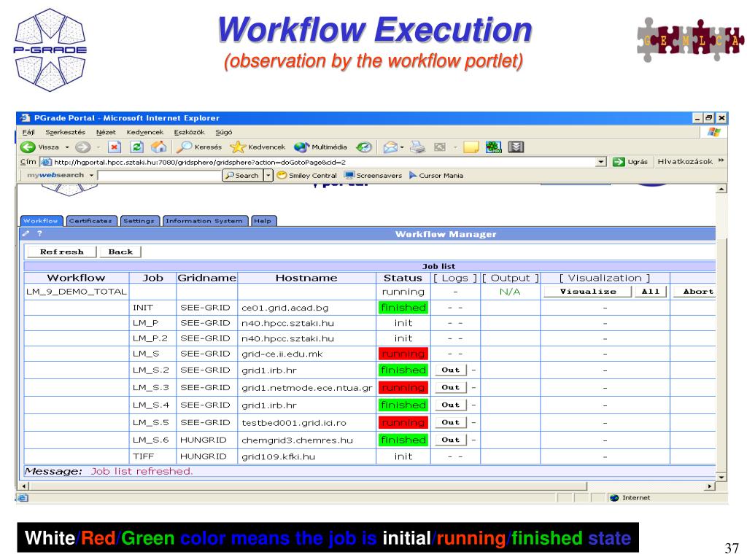Refresh page with the green arrows icon
This screenshot has height=560, width=747.
point(136,147)
